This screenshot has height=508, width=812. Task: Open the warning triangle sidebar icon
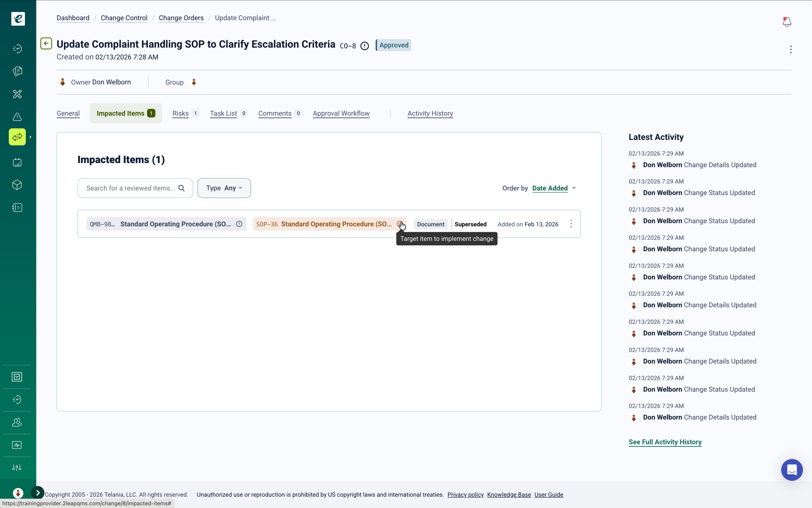point(17,117)
